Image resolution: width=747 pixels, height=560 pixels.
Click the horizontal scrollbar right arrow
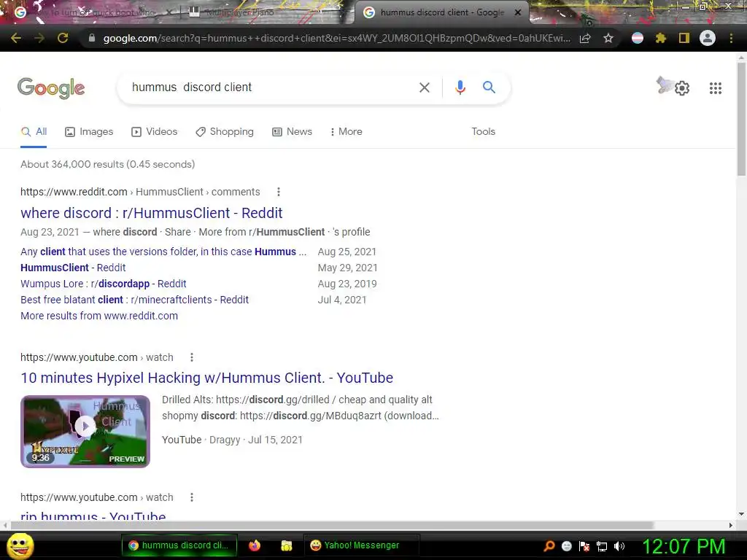(731, 525)
